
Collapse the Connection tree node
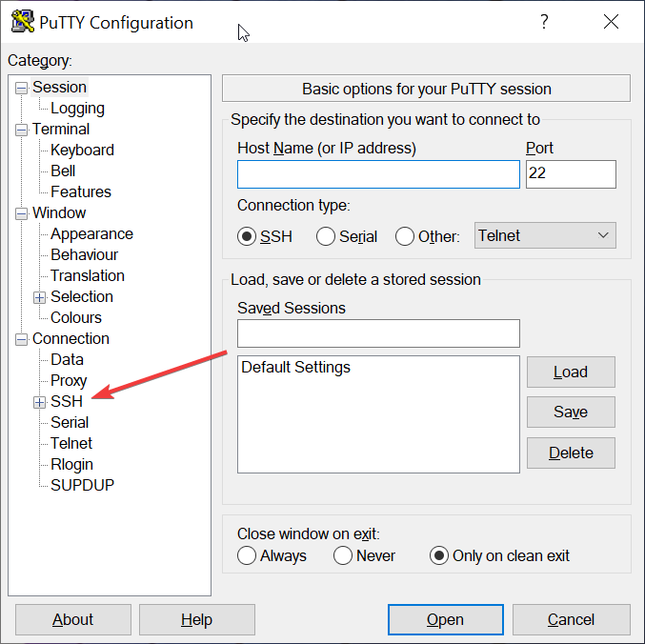[21, 340]
